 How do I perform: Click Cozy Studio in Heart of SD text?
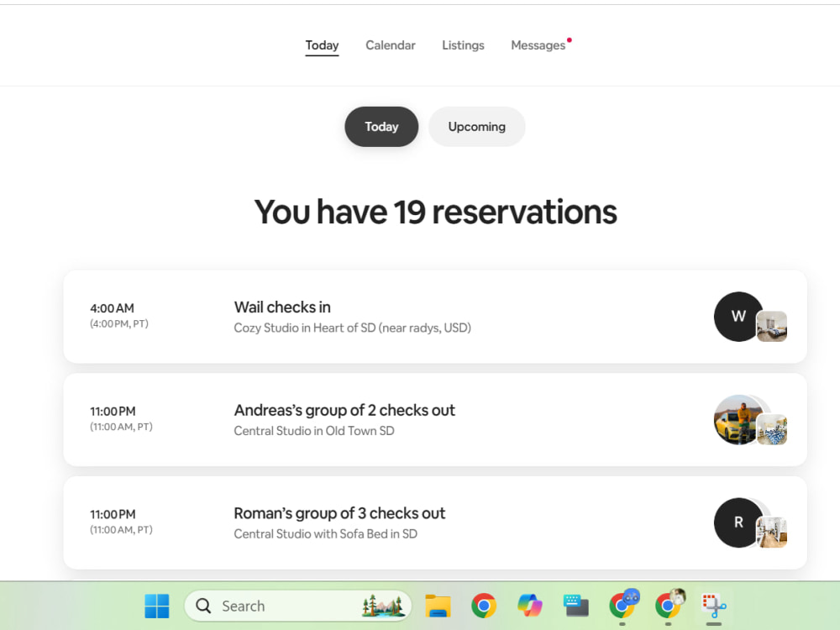pos(353,328)
